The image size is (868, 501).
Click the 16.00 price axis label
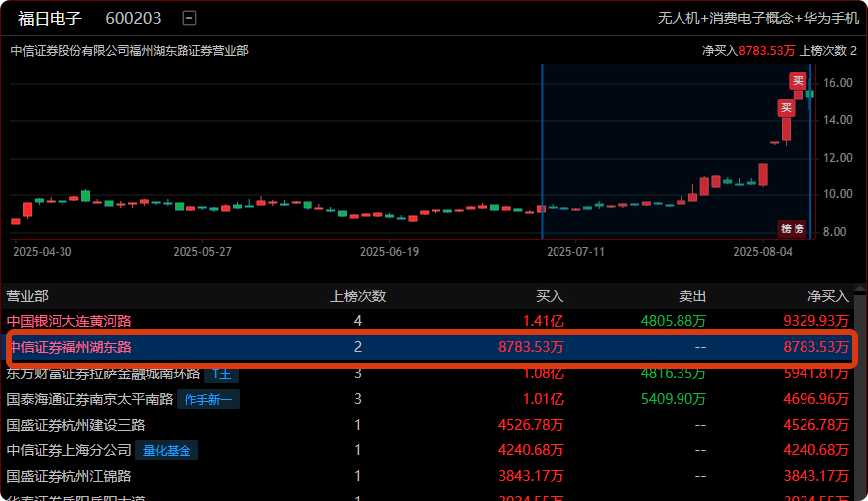pyautogui.click(x=838, y=83)
